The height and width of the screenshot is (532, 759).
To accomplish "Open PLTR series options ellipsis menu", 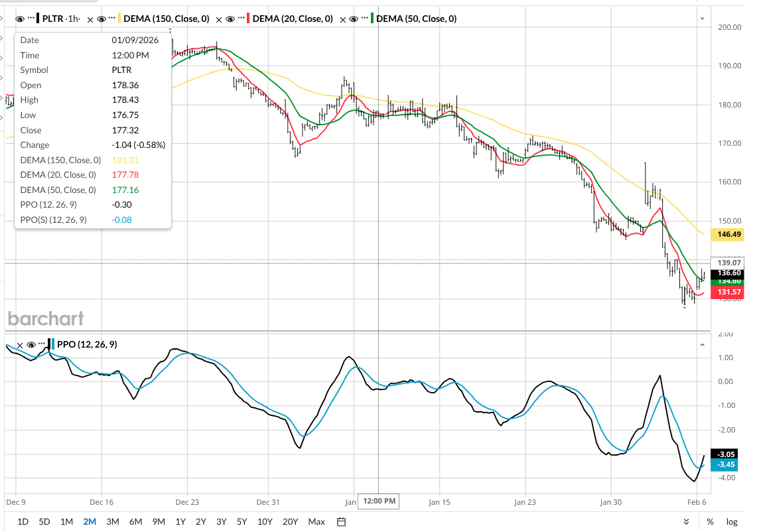I will [x=31, y=19].
